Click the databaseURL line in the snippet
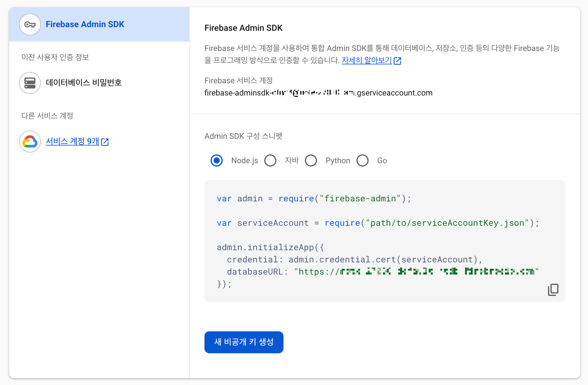588x385 pixels. click(x=377, y=272)
